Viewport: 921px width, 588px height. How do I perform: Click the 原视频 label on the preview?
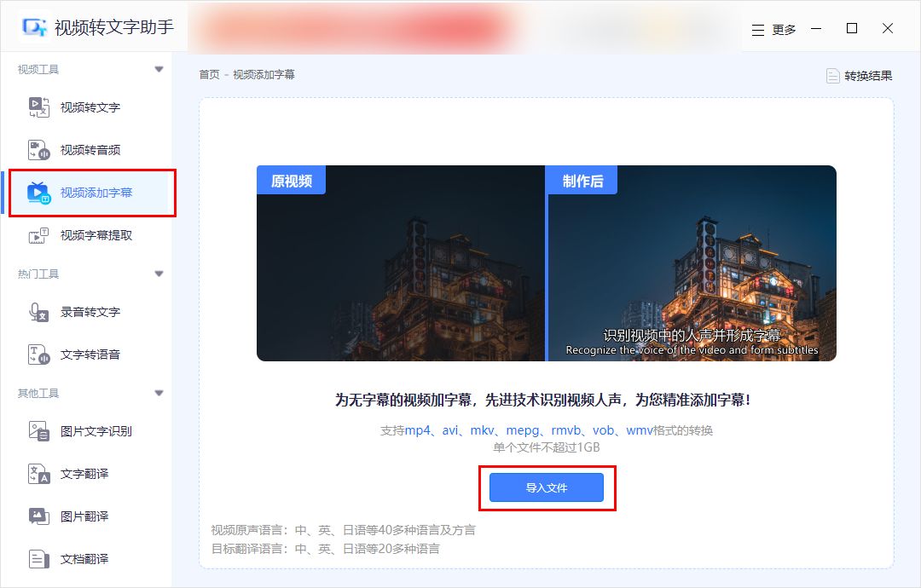tap(290, 180)
